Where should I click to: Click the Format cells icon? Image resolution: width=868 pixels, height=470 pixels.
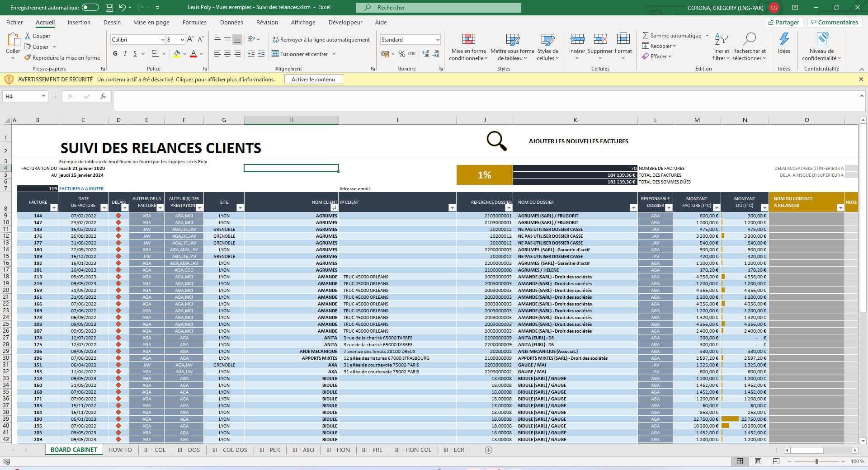coord(623,39)
